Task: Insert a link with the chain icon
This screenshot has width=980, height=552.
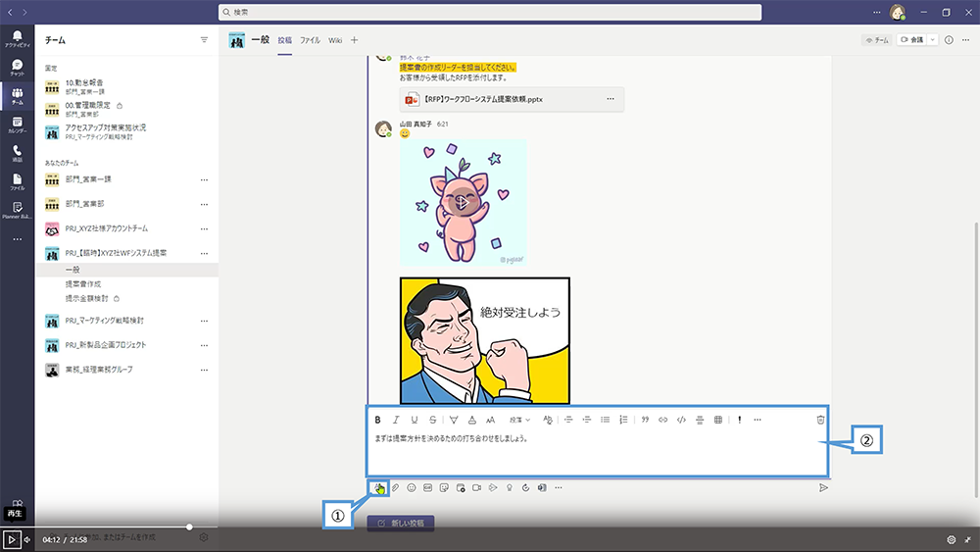Action: point(663,420)
